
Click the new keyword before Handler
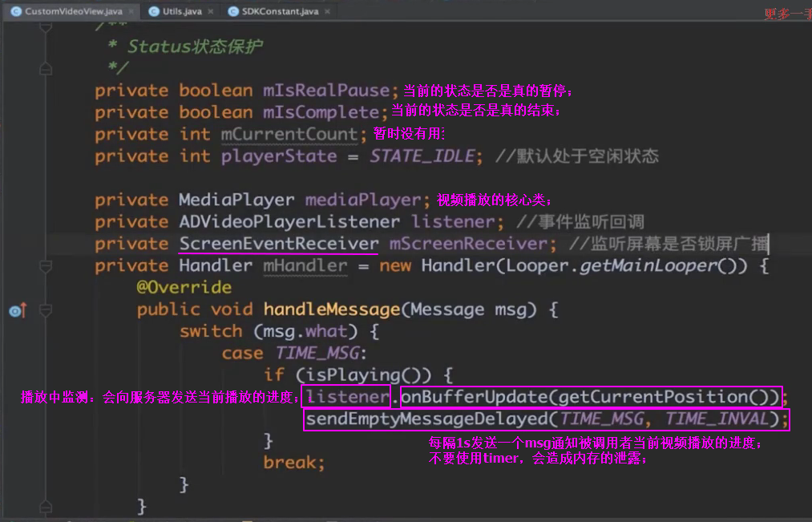click(x=394, y=265)
